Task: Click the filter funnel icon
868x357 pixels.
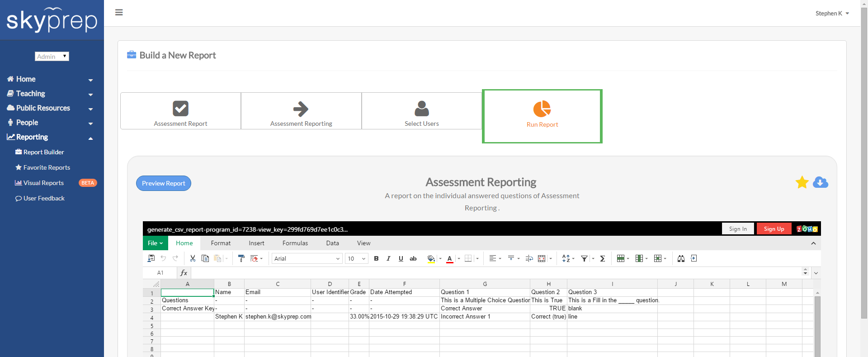Action: [x=584, y=258]
